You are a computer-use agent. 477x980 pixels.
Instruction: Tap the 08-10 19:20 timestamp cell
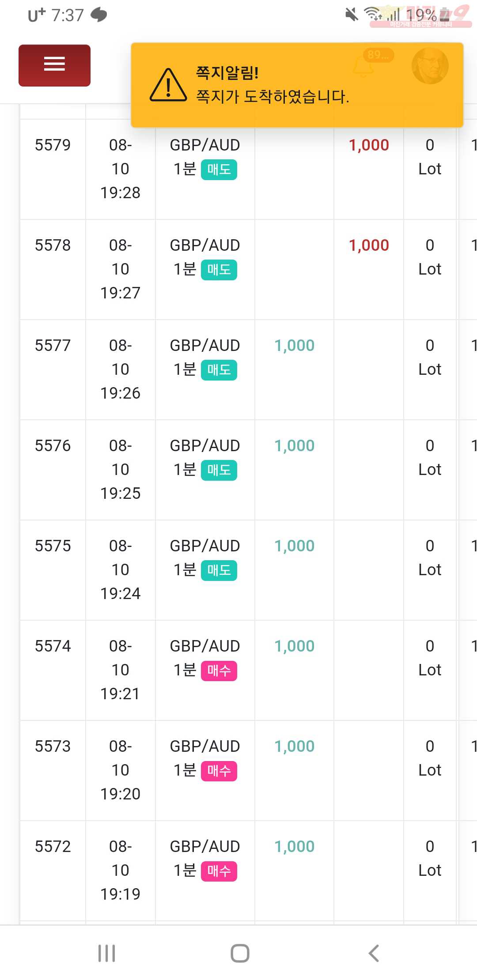(x=120, y=770)
